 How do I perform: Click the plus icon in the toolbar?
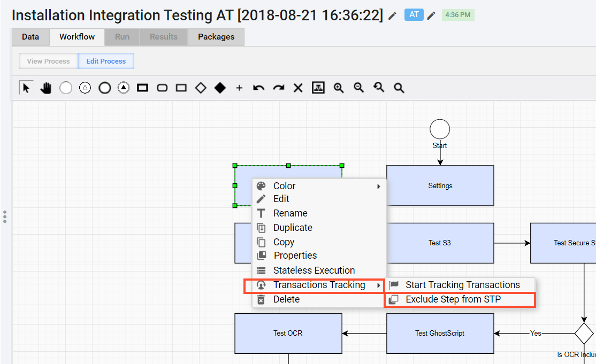239,88
